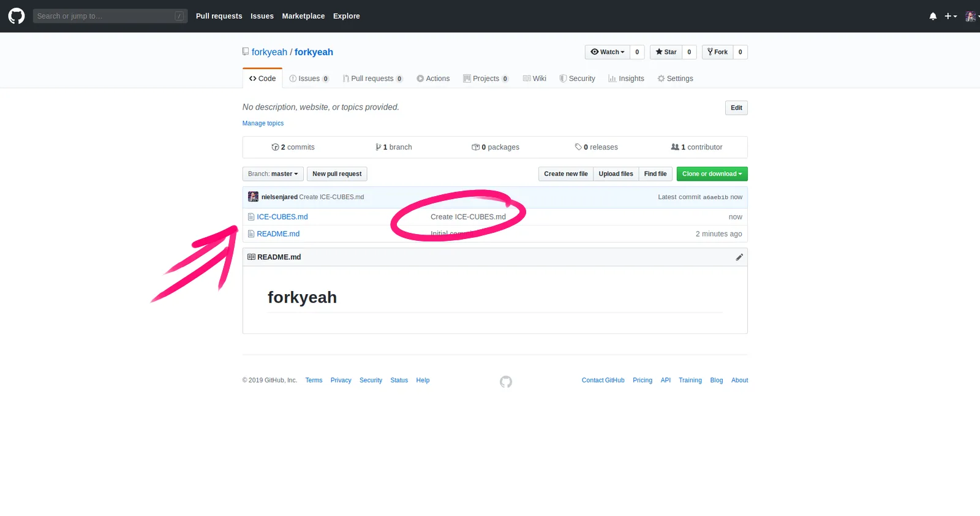Open Terms footer link
Image resolution: width=980 pixels, height=516 pixels.
click(314, 381)
